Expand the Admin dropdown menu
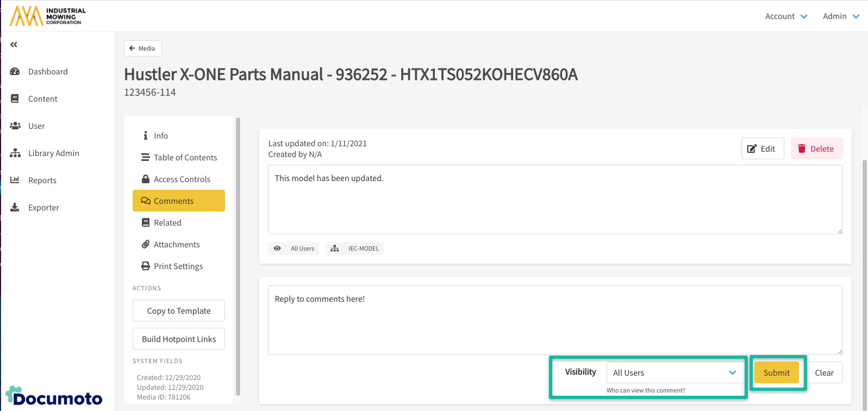Viewport: 868px width, 411px height. (840, 16)
